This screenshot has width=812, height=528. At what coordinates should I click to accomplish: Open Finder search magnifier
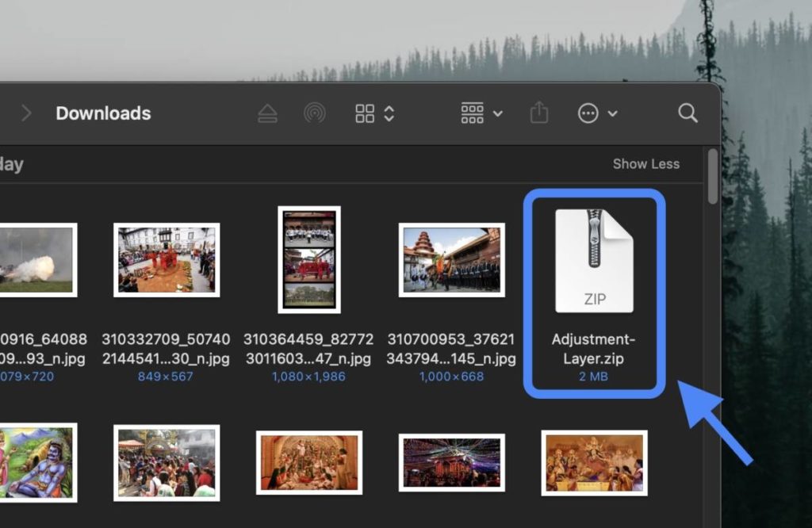coord(688,113)
